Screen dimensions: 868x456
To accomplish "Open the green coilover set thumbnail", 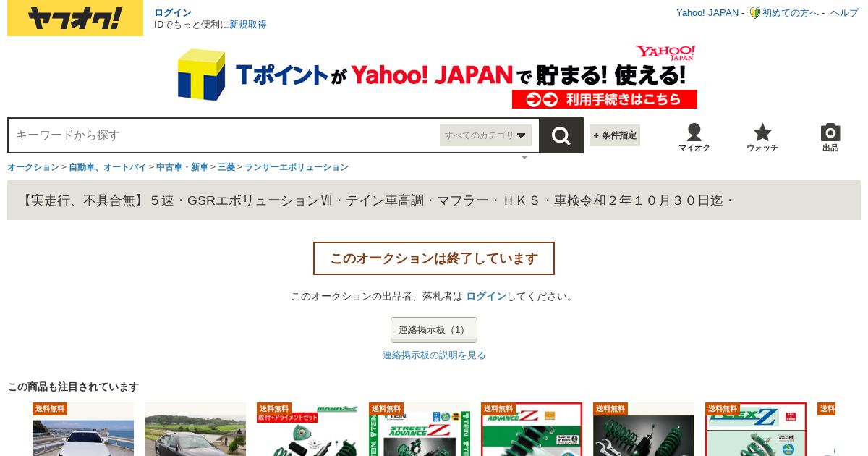I will (x=644, y=429).
